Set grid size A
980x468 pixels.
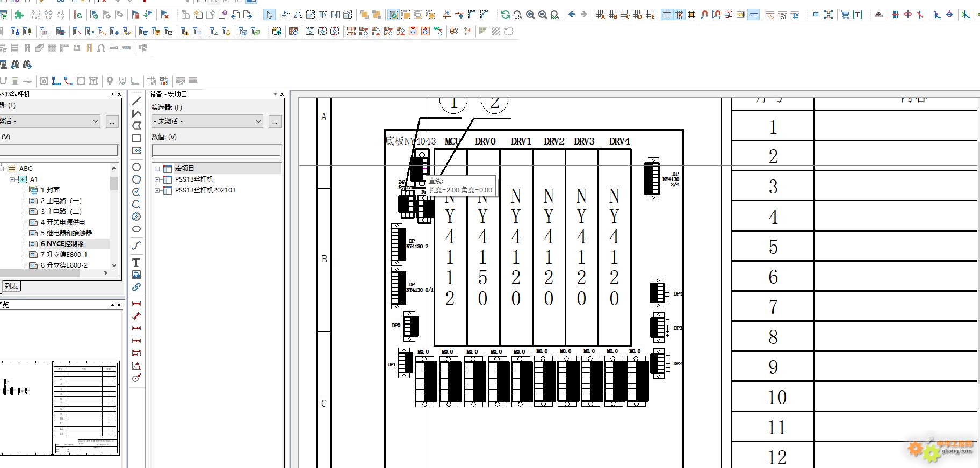[601, 15]
